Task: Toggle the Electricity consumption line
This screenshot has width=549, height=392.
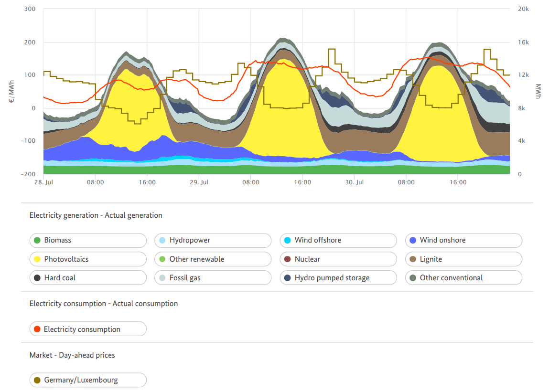Action: click(x=87, y=329)
